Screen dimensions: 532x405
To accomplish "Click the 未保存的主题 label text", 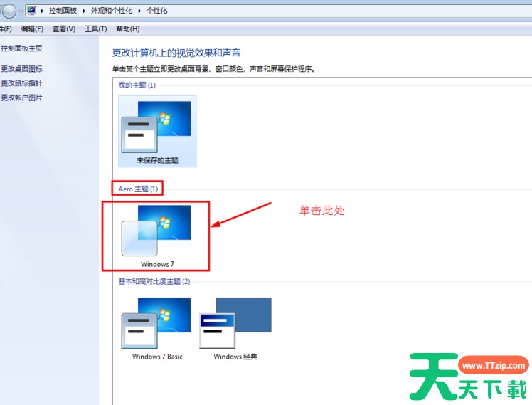I will [x=157, y=160].
